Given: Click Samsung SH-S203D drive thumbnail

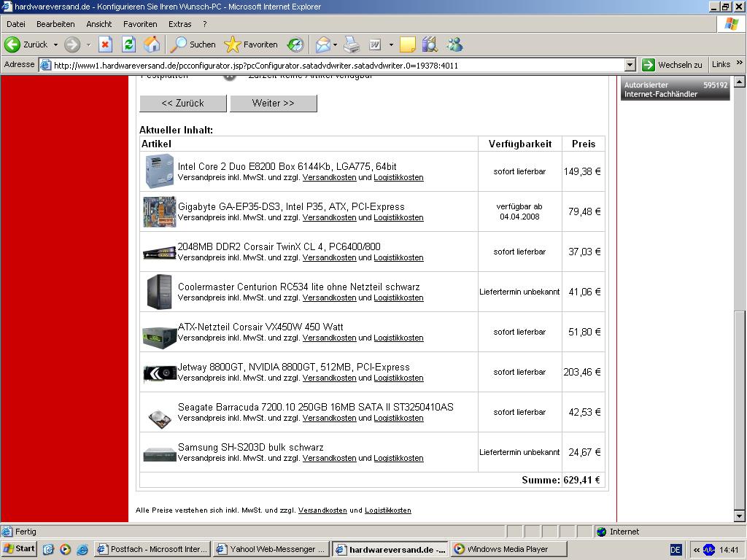Looking at the screenshot, I should coord(160,454).
